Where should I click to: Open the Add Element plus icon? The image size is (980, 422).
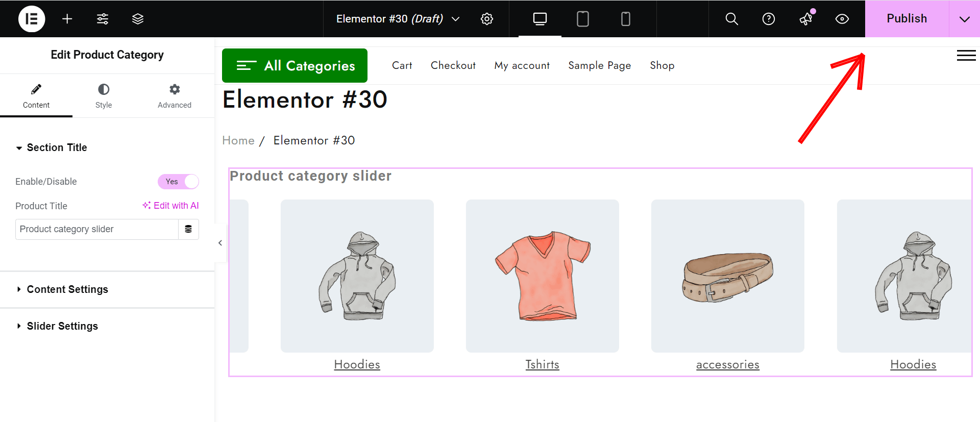tap(67, 19)
